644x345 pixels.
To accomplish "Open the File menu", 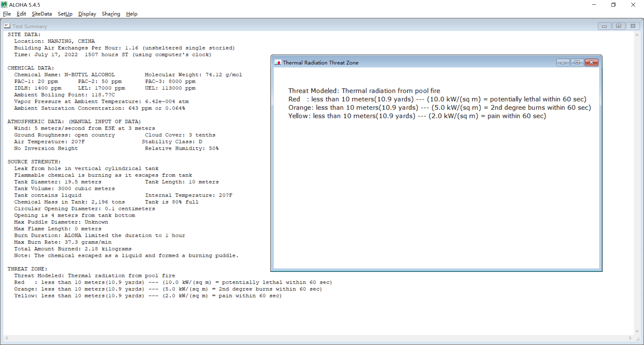I will click(x=7, y=14).
